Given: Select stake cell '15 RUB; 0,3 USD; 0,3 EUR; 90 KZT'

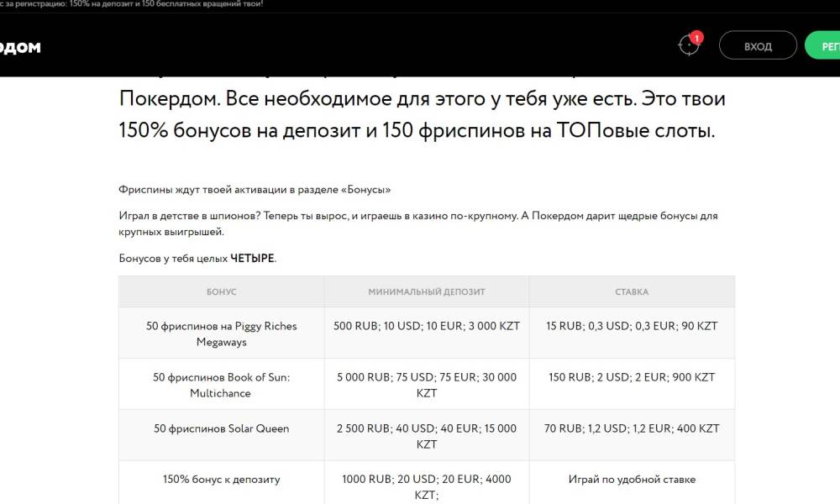Looking at the screenshot, I should (x=632, y=333).
